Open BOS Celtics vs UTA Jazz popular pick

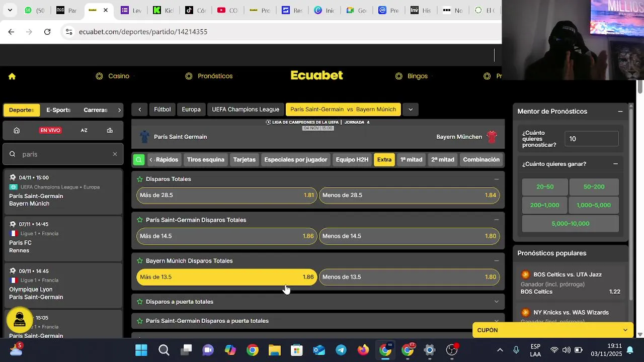click(571, 283)
